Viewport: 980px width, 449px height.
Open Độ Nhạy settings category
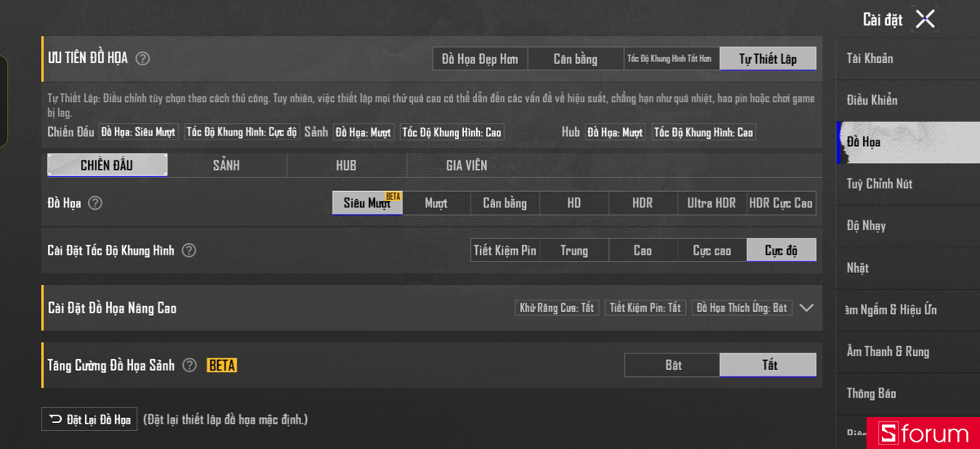coord(908,226)
